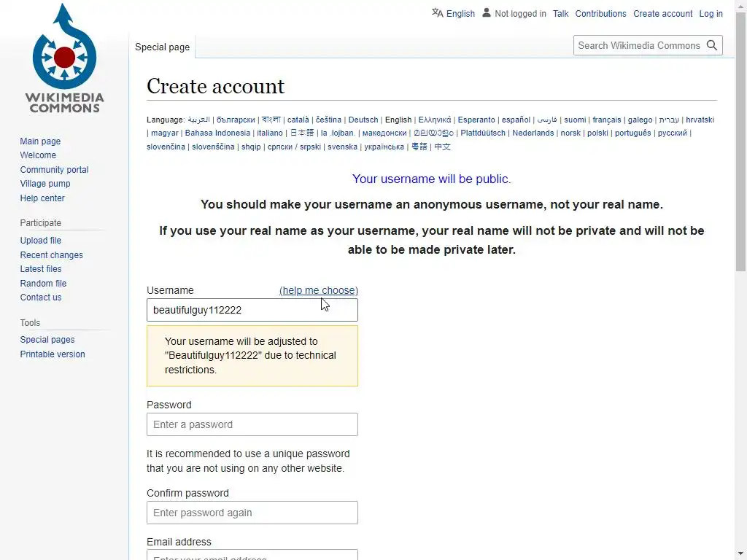Switch language to polski
The width and height of the screenshot is (747, 560).
[x=598, y=133]
